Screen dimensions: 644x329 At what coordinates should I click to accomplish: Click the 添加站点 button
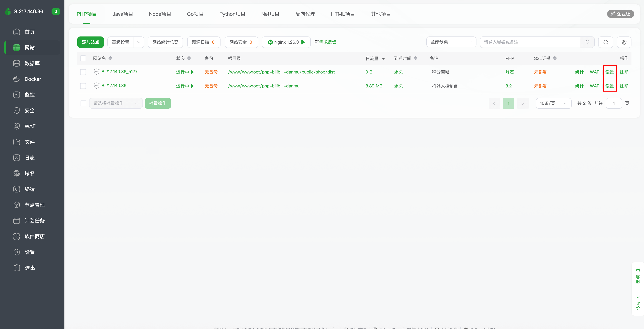90,42
